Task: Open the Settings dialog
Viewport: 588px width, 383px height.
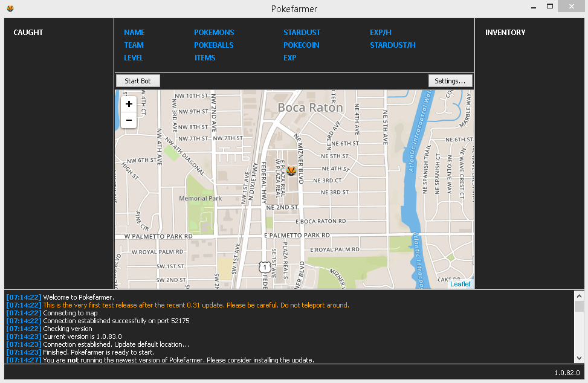Action: (x=450, y=81)
